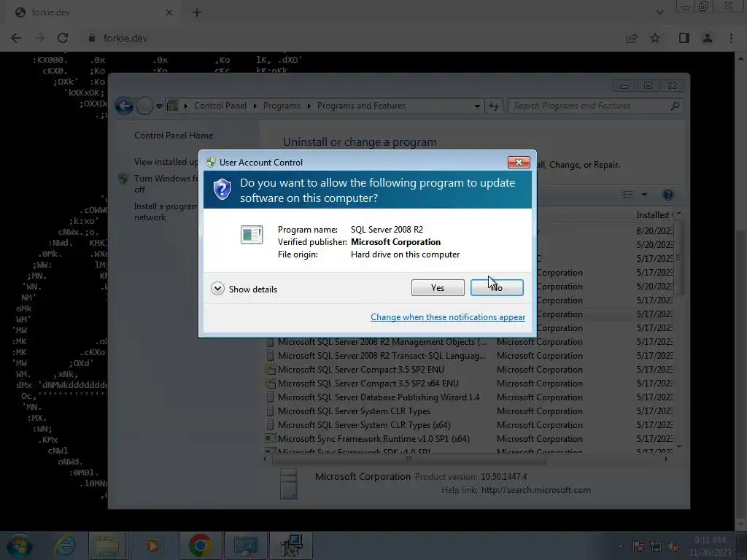Bookmark the page with the star icon
Image resolution: width=747 pixels, height=560 pixels.
click(655, 38)
